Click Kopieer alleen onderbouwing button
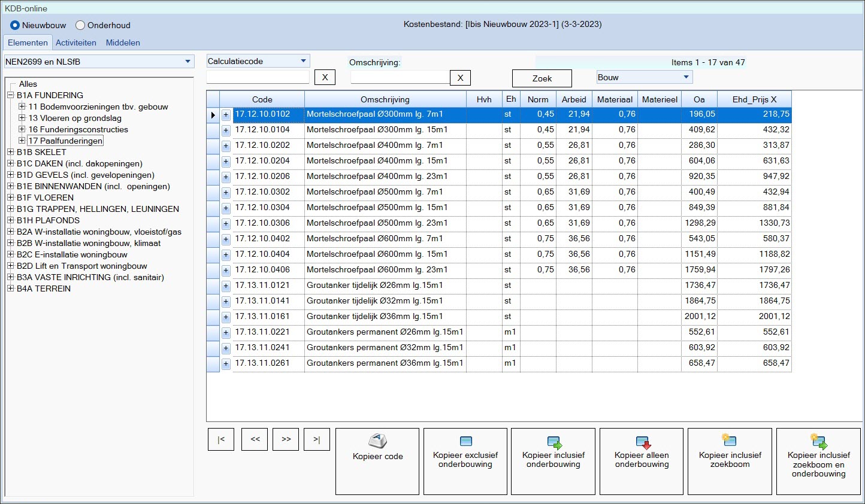 642,462
